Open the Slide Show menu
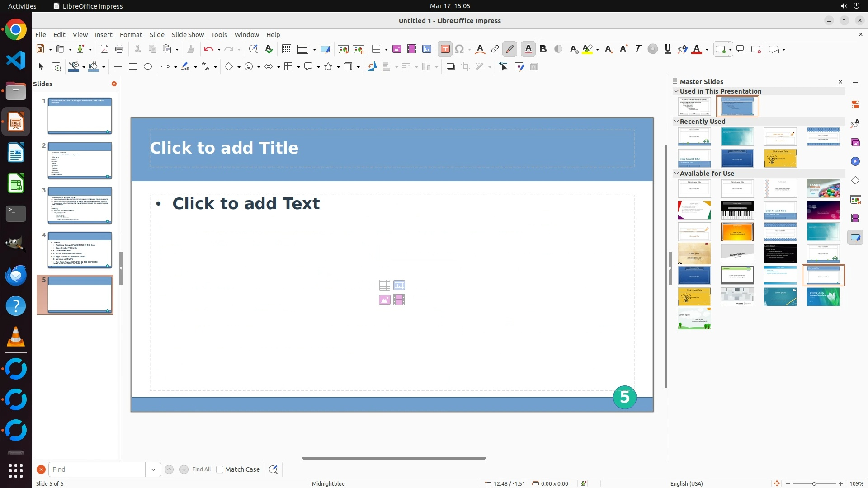Screen dimensions: 868x488 tap(188, 35)
